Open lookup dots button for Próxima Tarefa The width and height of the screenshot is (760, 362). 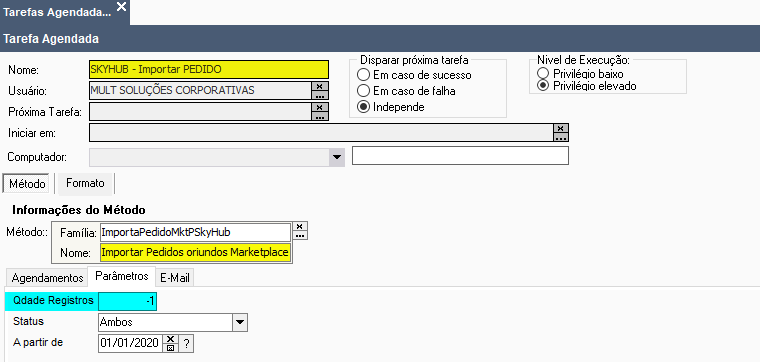pos(320,116)
